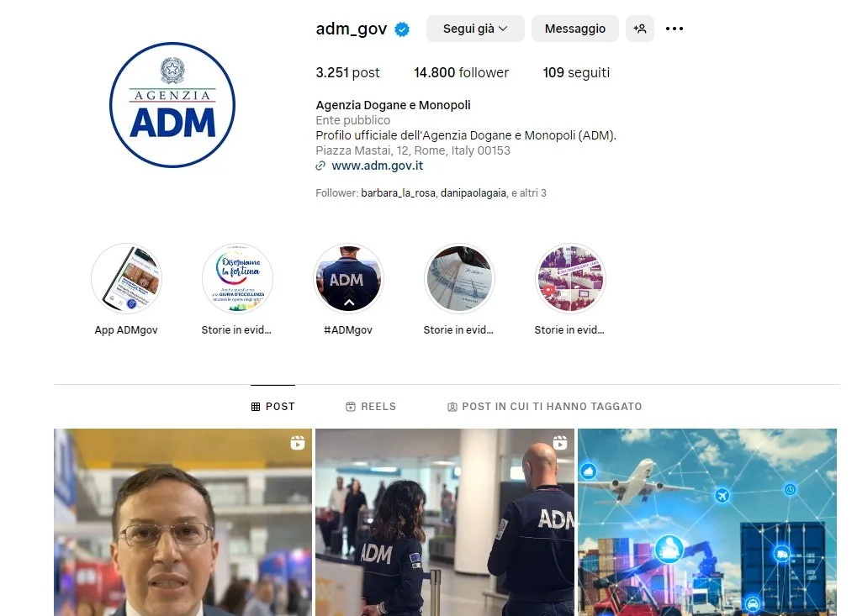
Task: Click the ADM profile picture
Action: [x=172, y=105]
